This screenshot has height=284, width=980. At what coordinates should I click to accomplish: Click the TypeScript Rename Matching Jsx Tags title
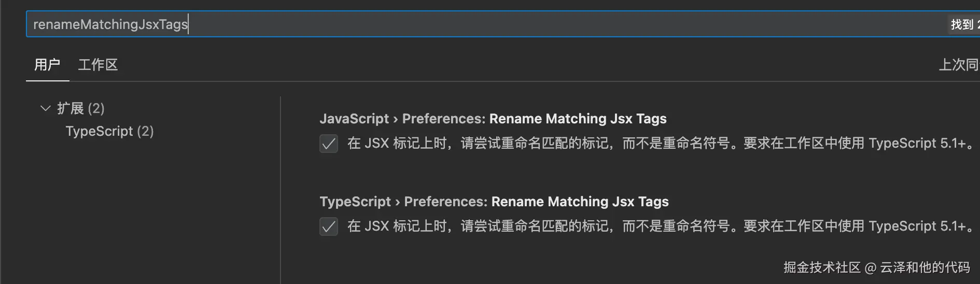pyautogui.click(x=580, y=202)
